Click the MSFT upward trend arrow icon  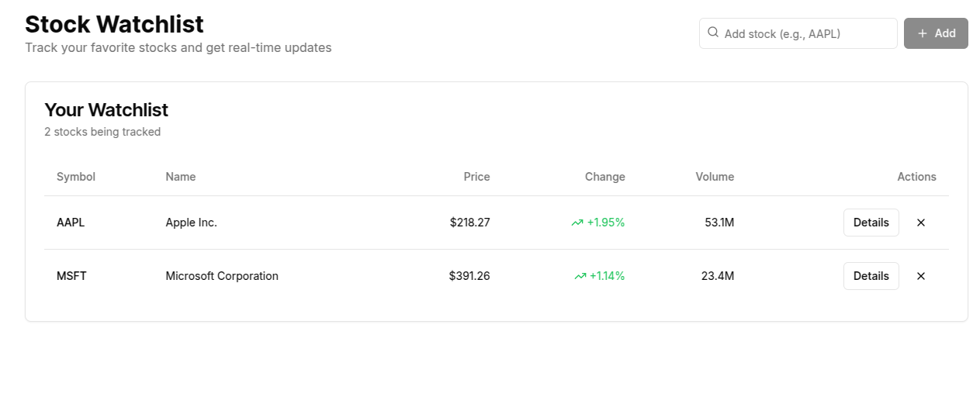point(580,276)
